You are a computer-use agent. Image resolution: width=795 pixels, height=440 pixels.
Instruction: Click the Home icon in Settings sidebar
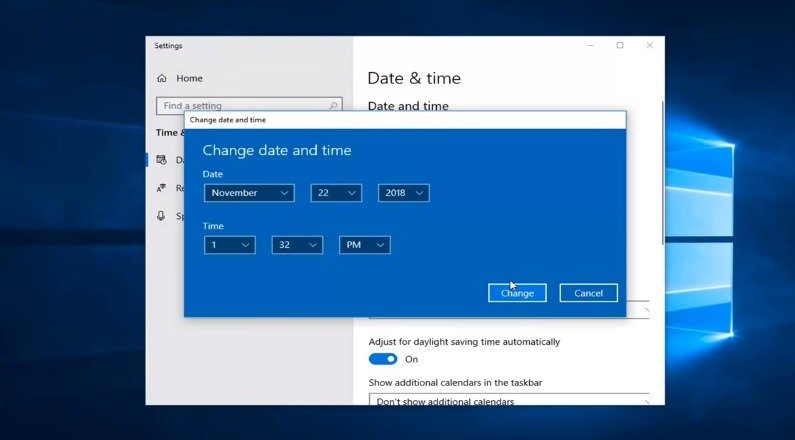[x=161, y=78]
